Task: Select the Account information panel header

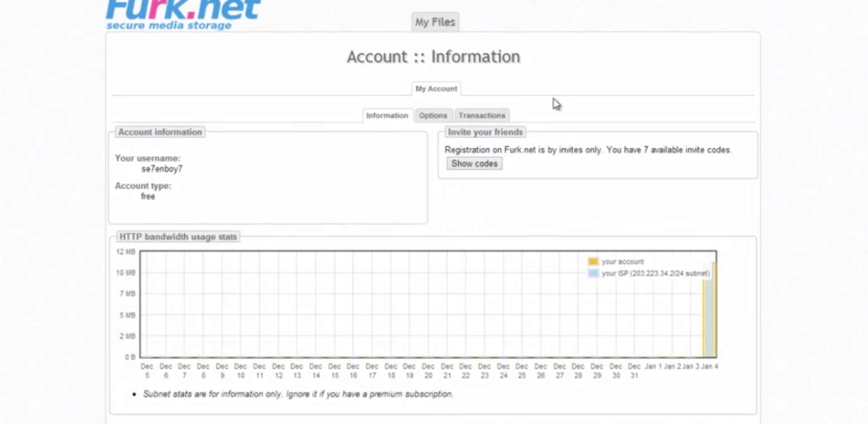Action: (x=160, y=132)
